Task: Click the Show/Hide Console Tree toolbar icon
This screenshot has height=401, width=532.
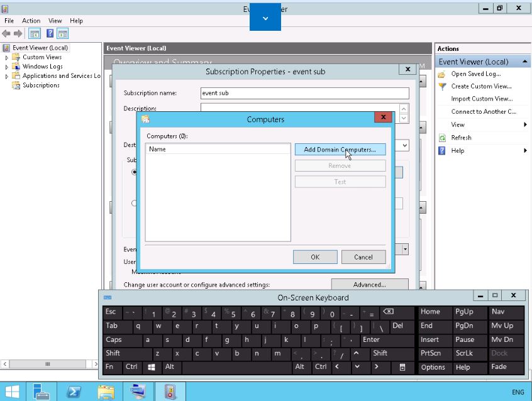Action: (35, 33)
